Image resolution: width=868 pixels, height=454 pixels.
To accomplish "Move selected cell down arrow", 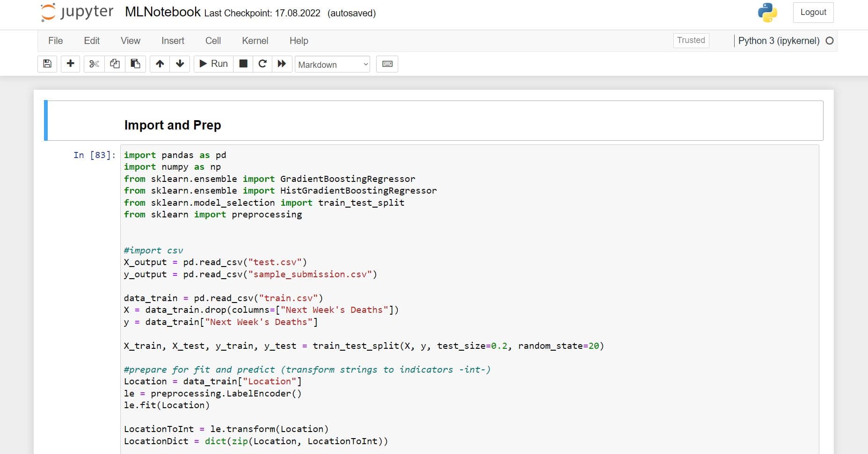I will [180, 64].
